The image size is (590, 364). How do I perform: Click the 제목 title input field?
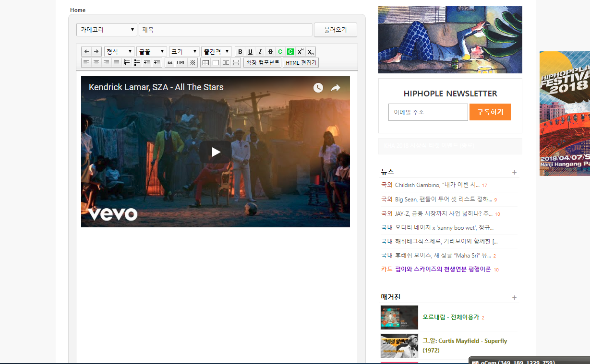pos(226,30)
